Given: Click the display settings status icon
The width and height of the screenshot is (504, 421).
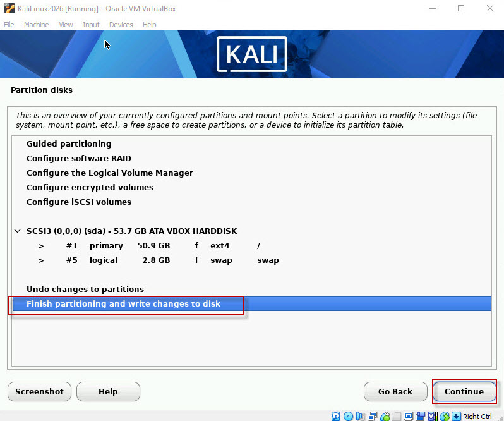Looking at the screenshot, I should pos(408,416).
